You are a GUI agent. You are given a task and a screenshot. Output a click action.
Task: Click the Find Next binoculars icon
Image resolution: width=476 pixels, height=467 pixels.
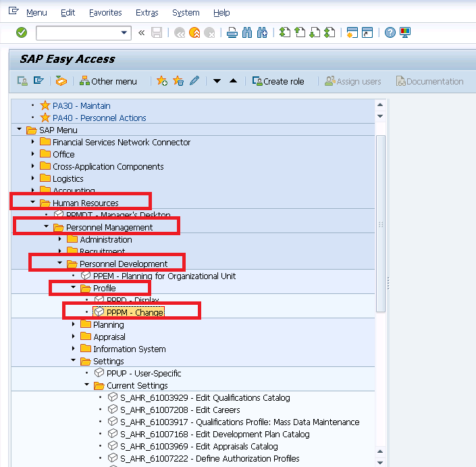pos(262,32)
